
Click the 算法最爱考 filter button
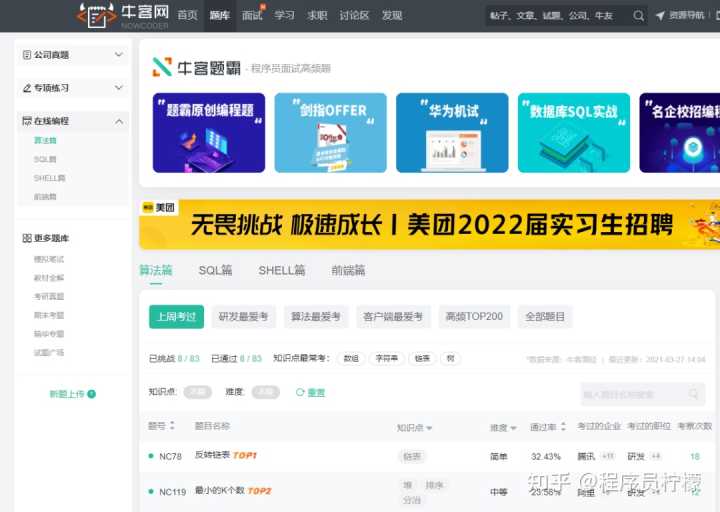[x=316, y=316]
